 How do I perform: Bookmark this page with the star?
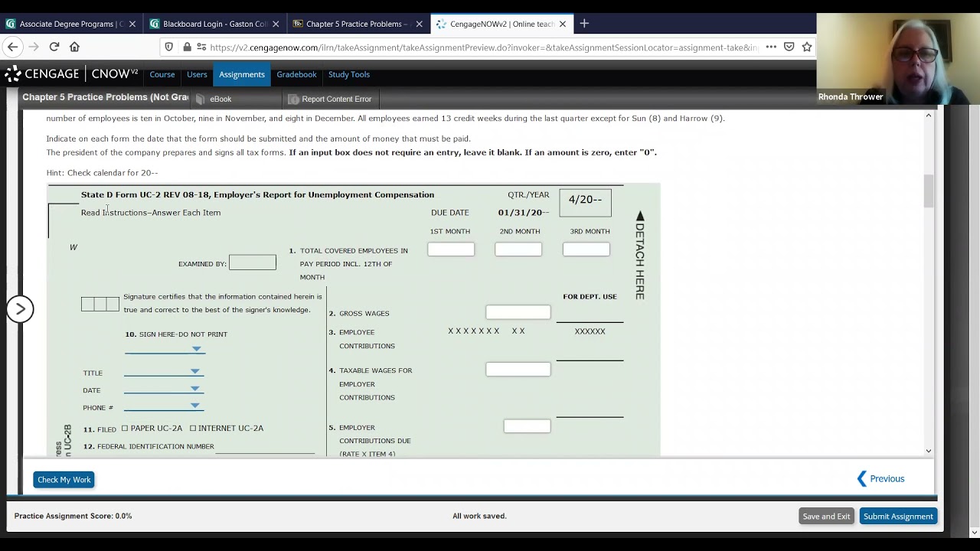tap(807, 47)
